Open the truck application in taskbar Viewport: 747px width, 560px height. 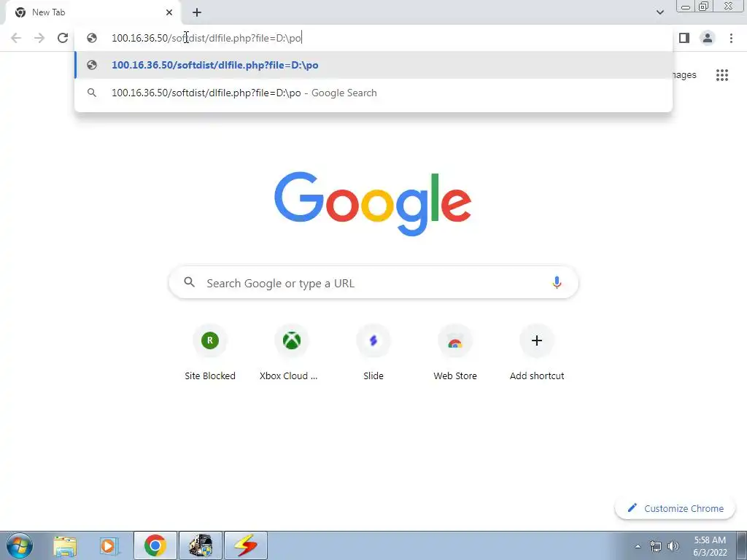[201, 545]
